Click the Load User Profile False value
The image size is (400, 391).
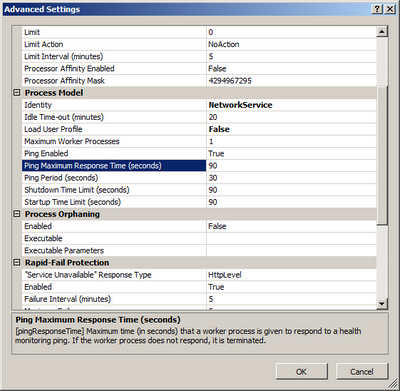point(291,129)
